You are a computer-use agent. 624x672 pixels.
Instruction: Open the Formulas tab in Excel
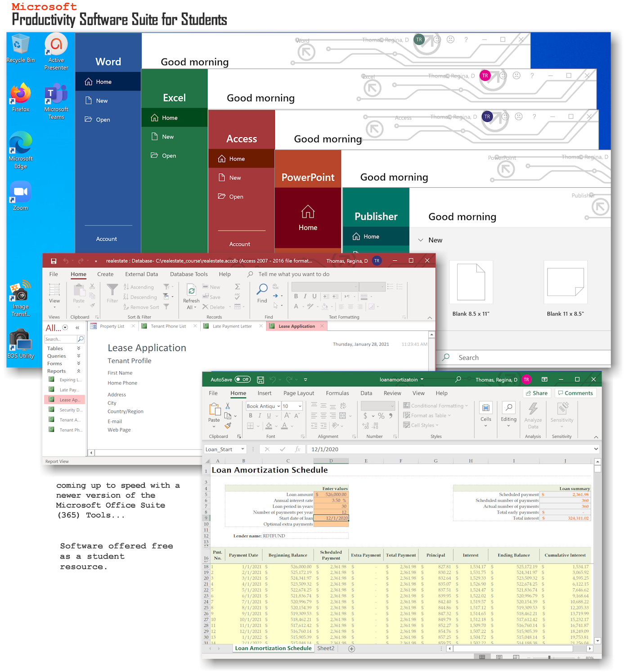tap(337, 393)
